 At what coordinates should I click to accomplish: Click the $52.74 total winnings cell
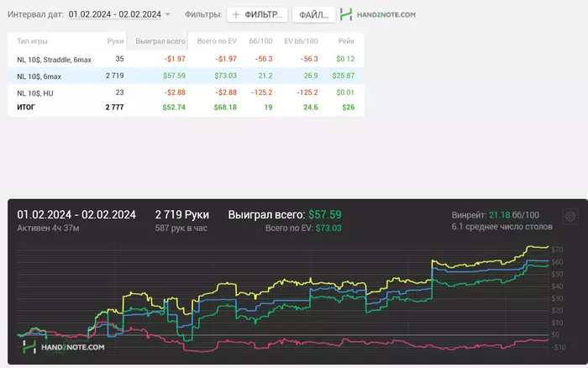click(x=174, y=108)
